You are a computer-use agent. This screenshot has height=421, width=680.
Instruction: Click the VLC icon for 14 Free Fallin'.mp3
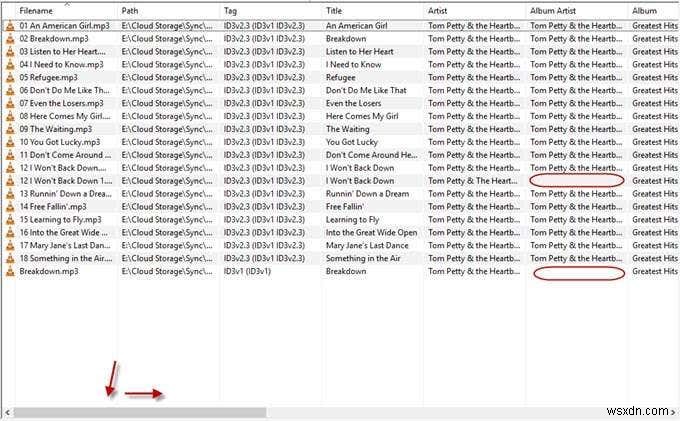click(x=10, y=207)
